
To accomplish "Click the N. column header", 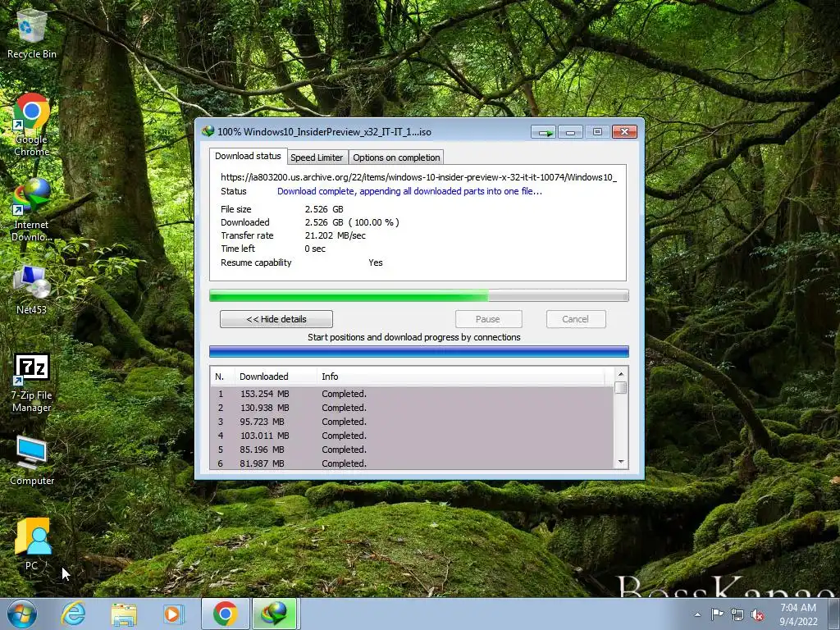I will tap(222, 377).
